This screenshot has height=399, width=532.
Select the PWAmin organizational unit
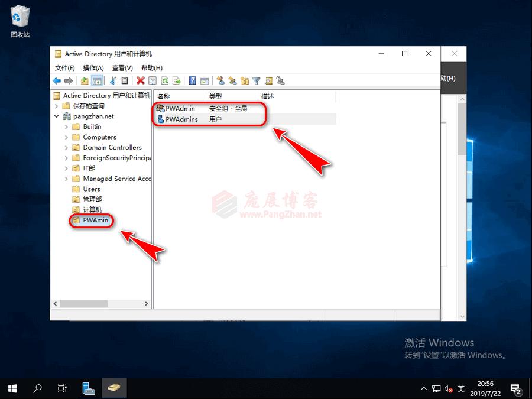coord(95,220)
